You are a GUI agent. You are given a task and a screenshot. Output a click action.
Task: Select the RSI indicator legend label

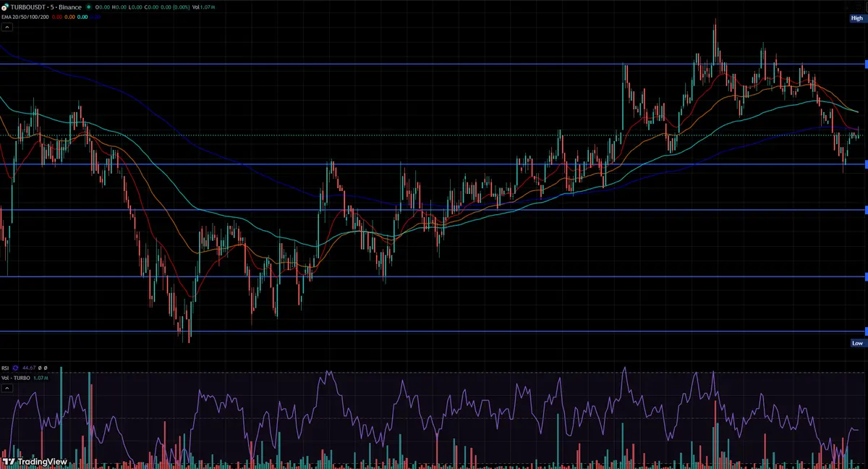(5, 368)
